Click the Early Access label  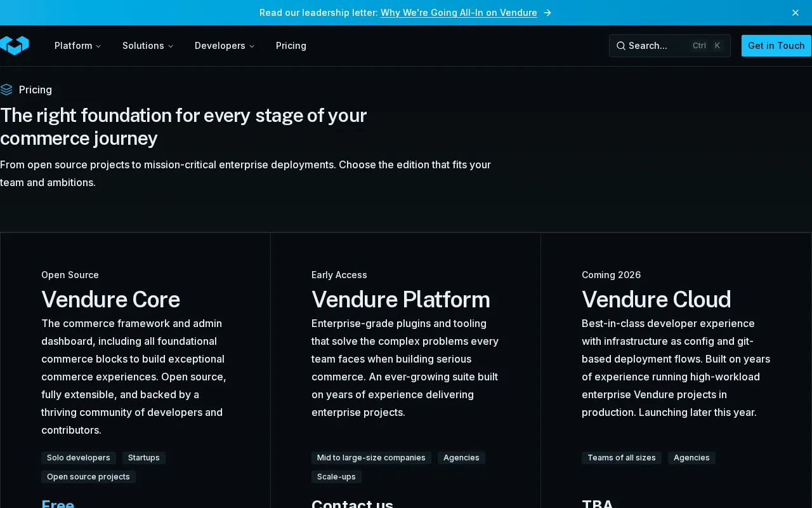339,275
